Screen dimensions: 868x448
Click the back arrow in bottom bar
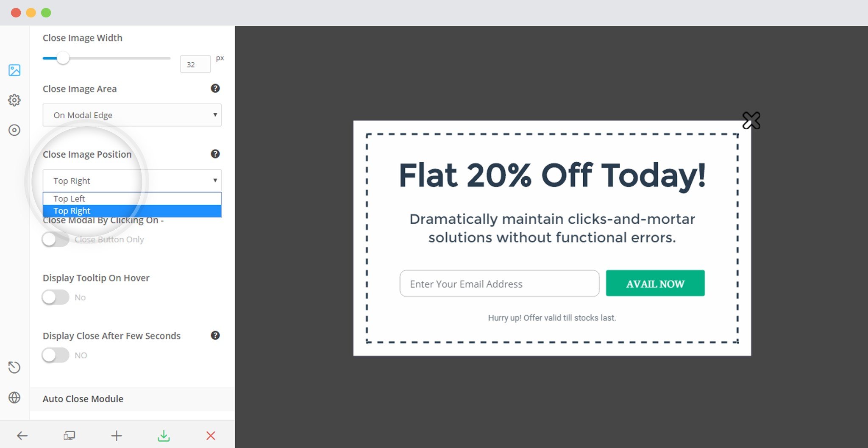22,435
